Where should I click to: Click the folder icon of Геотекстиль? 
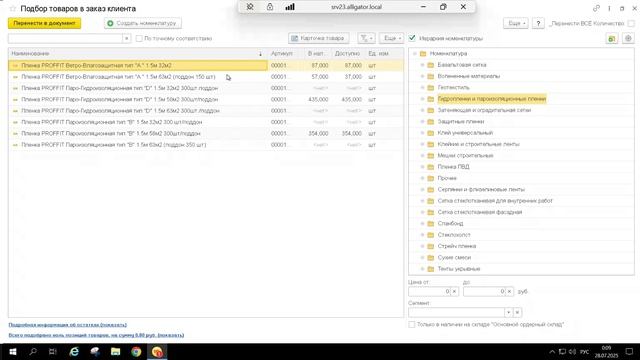431,87
